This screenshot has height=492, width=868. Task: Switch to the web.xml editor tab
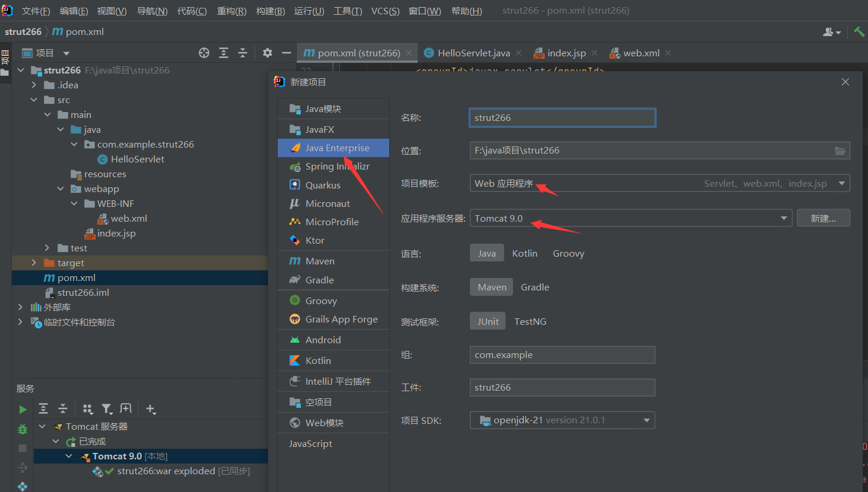coord(641,53)
